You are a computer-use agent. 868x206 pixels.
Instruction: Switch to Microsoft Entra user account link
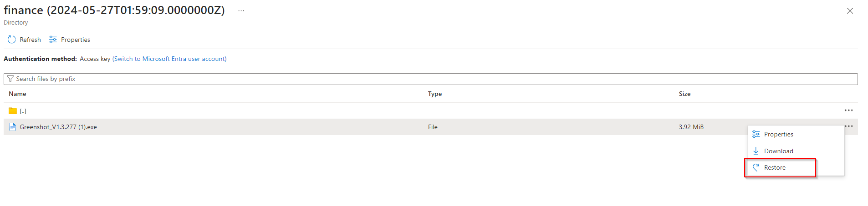pos(169,59)
